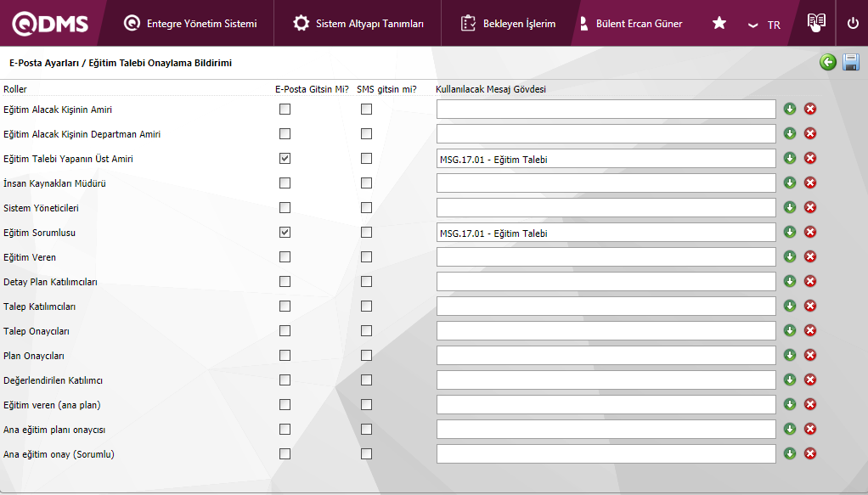868x495 pixels.
Task: Click red delete icon for Plan Onaycıları row
Action: (x=810, y=355)
